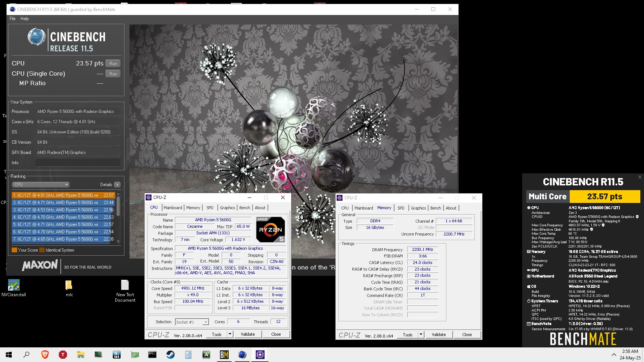Image resolution: width=644 pixels, height=362 pixels.
Task: Click Cinebench title bar app icon
Action: tap(12, 9)
